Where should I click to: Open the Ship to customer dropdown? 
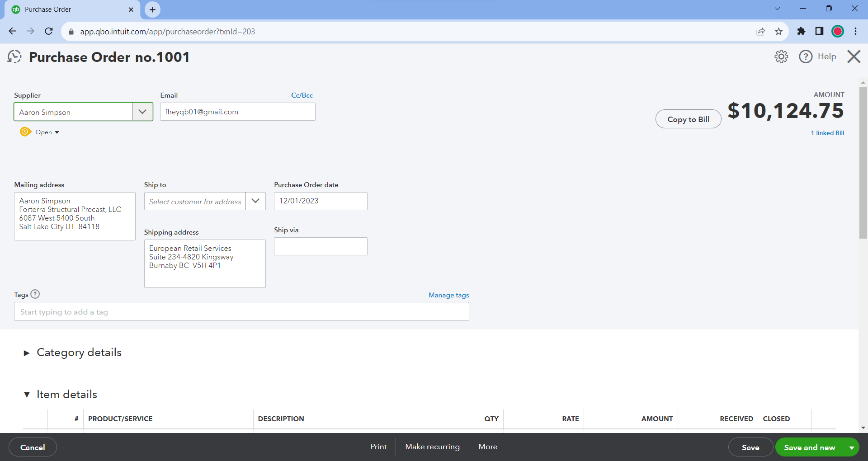(255, 201)
